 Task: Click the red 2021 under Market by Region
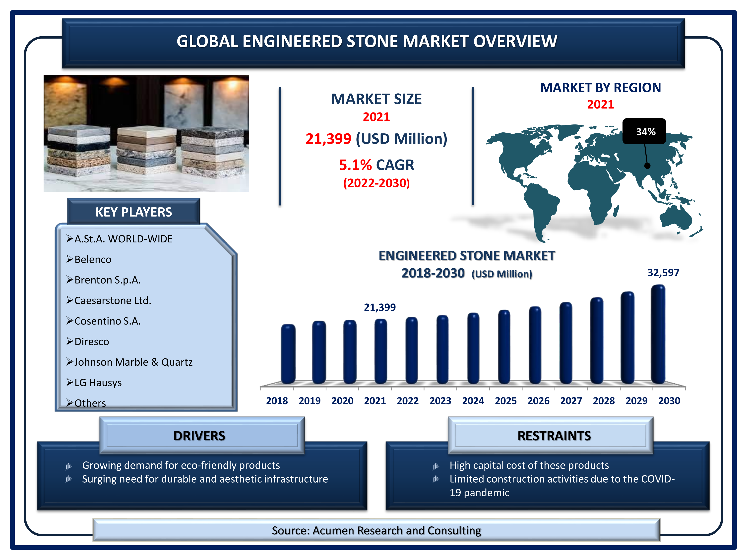(x=600, y=104)
